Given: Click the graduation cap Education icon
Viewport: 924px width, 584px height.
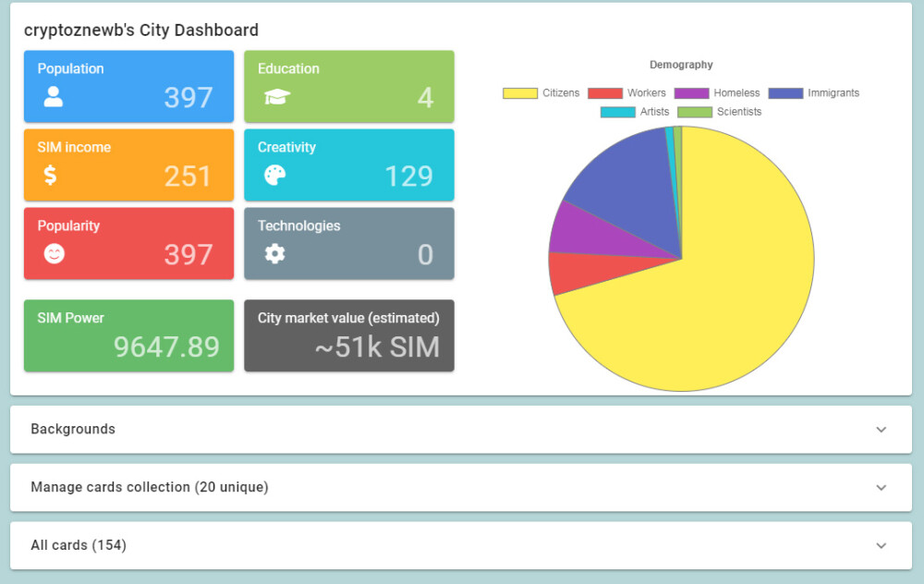Looking at the screenshot, I should click(275, 97).
